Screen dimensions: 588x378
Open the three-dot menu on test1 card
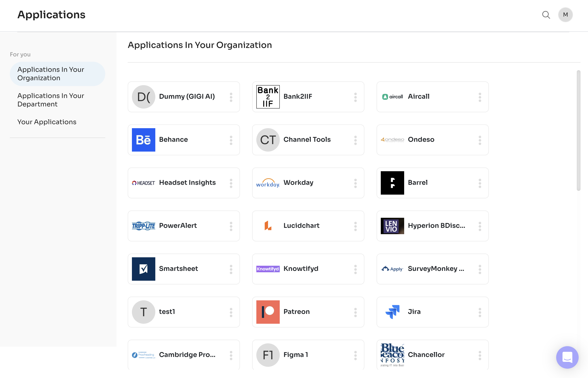231,312
